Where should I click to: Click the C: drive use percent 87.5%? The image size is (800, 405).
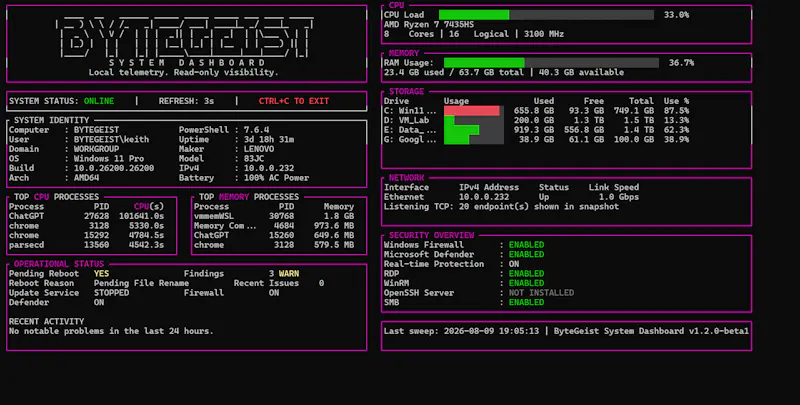677,111
